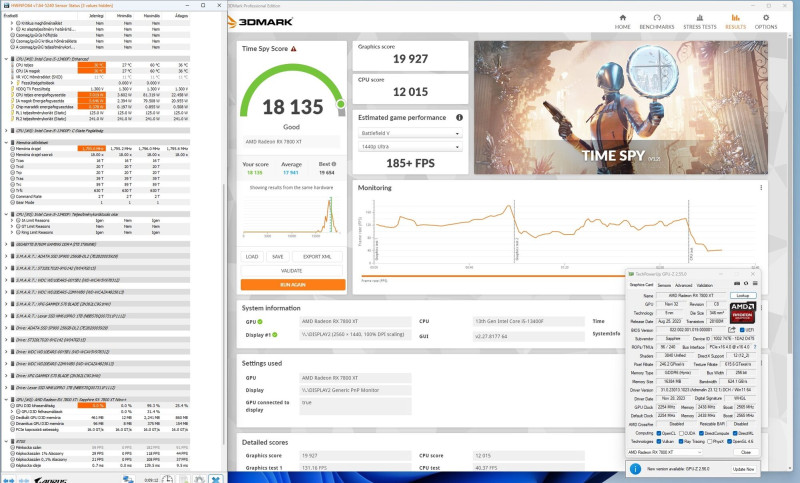Open the GPU-Z hamburger menu

click(x=755, y=284)
